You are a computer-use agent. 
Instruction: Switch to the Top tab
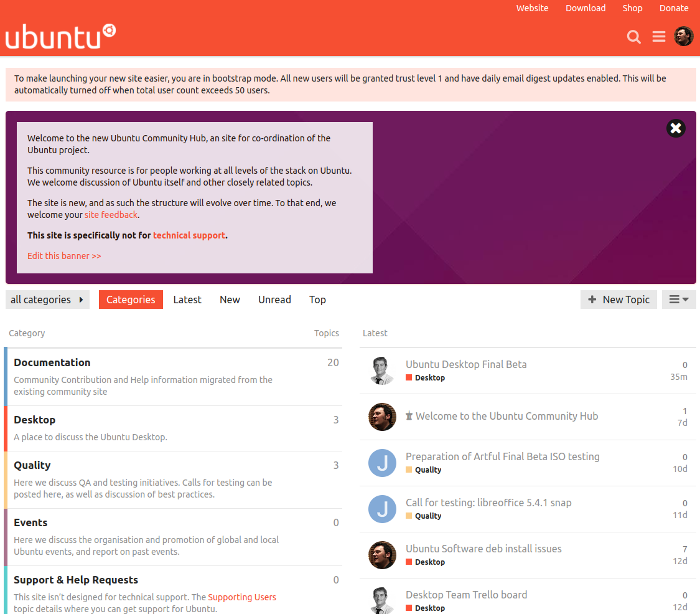click(x=317, y=300)
